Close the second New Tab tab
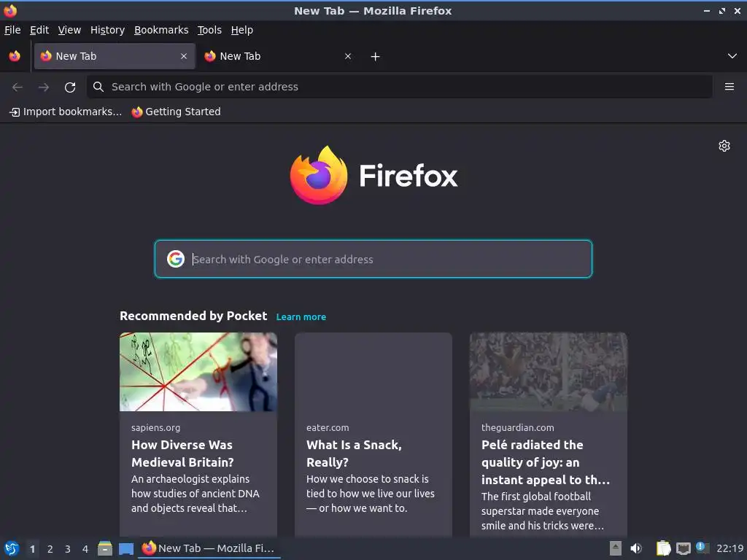The width and height of the screenshot is (747, 560). click(348, 56)
